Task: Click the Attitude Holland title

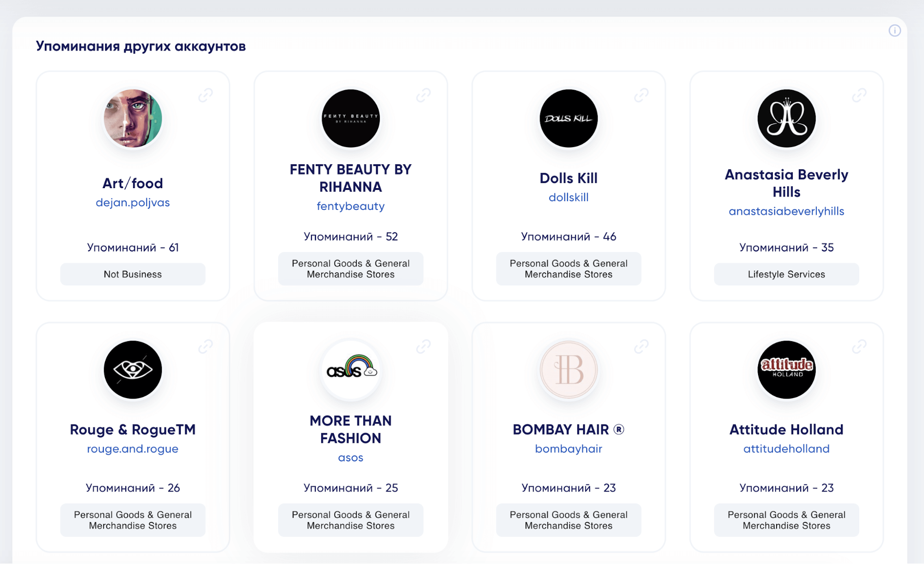Action: coord(786,429)
